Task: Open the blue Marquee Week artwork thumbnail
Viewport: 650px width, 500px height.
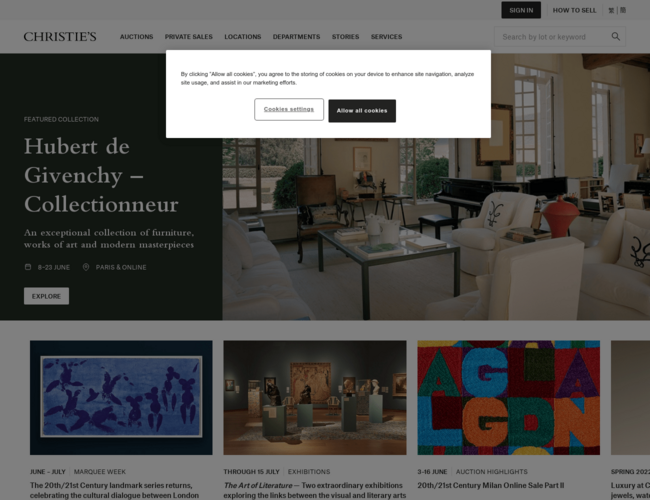Action: pyautogui.click(x=121, y=398)
